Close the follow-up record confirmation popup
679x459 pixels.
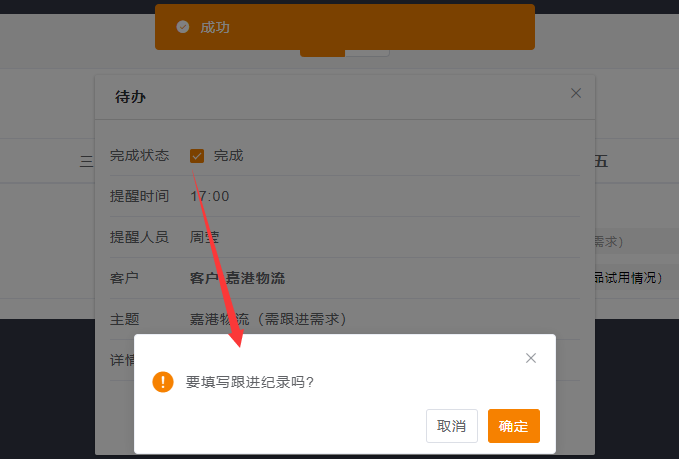(531, 358)
